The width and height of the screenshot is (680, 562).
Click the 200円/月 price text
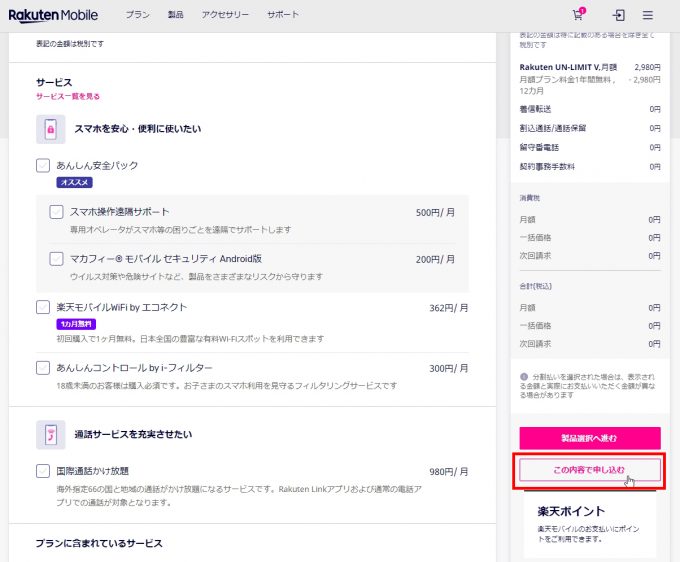click(x=435, y=259)
